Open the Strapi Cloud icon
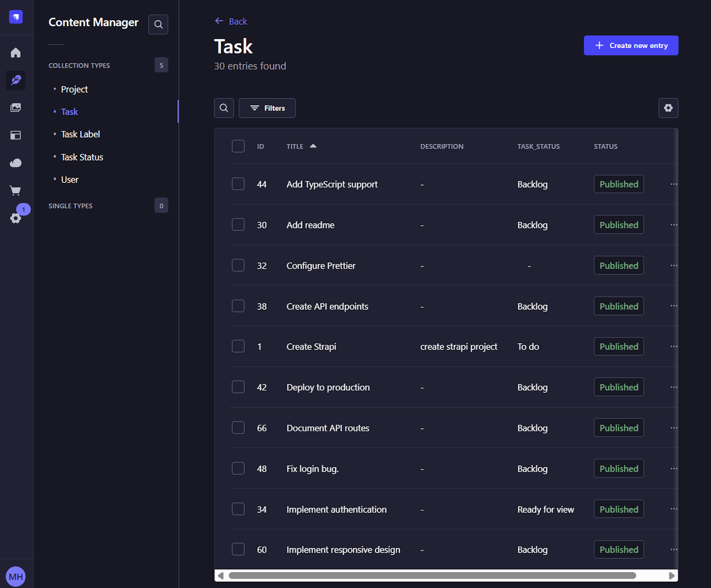711x588 pixels. tap(16, 163)
